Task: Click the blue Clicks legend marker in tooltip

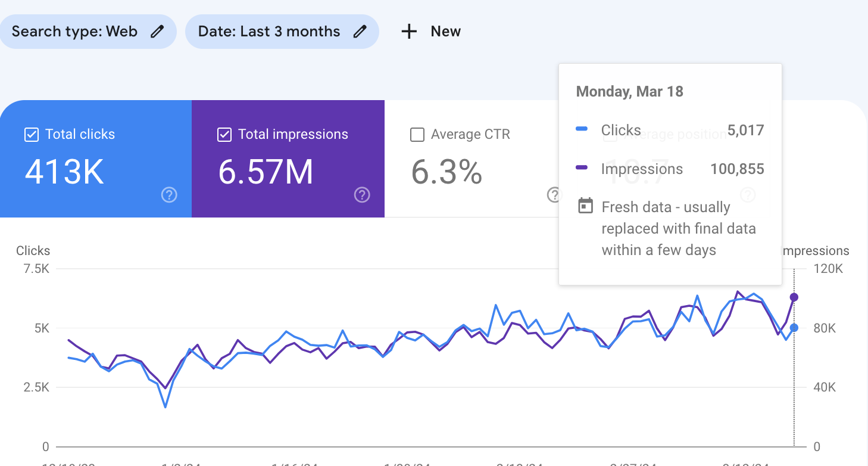Action: click(x=582, y=129)
